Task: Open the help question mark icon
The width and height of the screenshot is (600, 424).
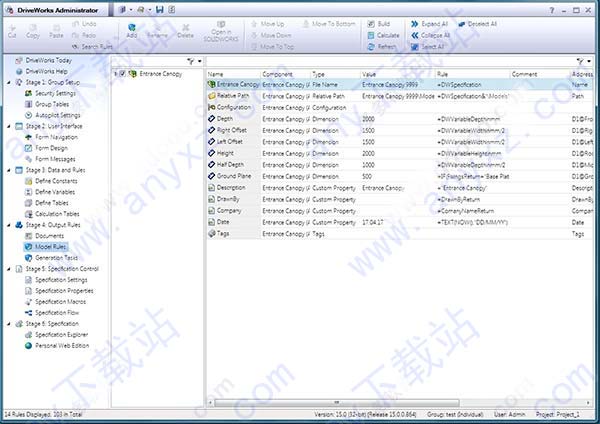Action: [x=551, y=10]
